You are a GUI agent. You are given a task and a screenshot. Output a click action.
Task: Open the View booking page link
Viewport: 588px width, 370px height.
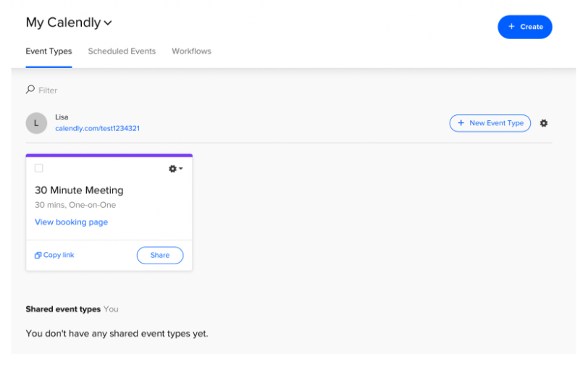(x=71, y=222)
